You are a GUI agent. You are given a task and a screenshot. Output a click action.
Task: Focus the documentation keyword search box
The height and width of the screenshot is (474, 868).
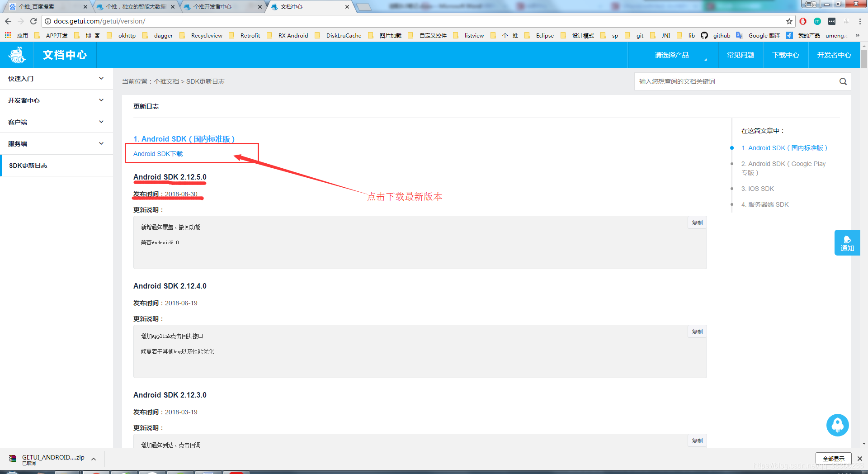tap(735, 81)
